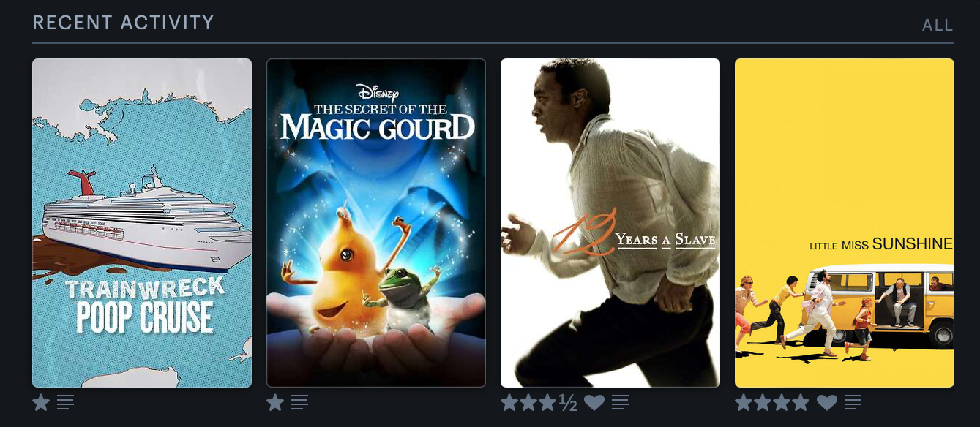Open the Little Miss Sunshine poster

(845, 223)
